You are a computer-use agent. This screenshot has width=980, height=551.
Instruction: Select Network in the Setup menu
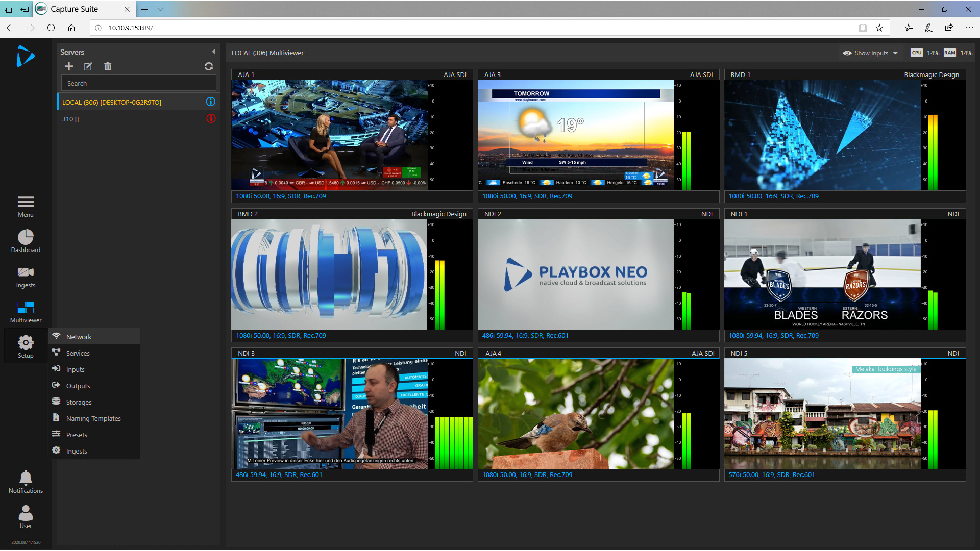pyautogui.click(x=79, y=336)
